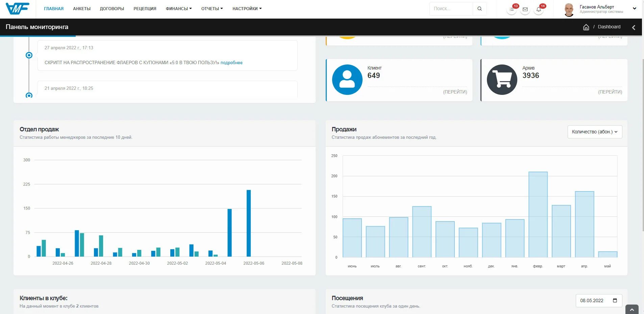Click the Посещения heading
This screenshot has height=314, width=644.
click(347, 298)
